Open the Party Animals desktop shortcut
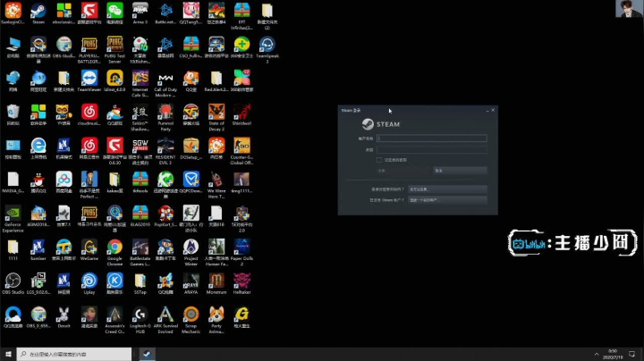The width and height of the screenshot is (644, 361). pyautogui.click(x=216, y=321)
